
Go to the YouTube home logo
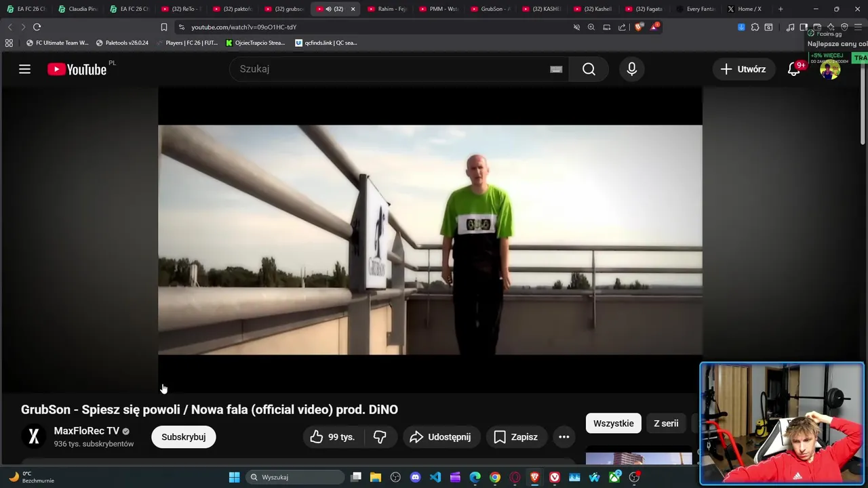[77, 69]
